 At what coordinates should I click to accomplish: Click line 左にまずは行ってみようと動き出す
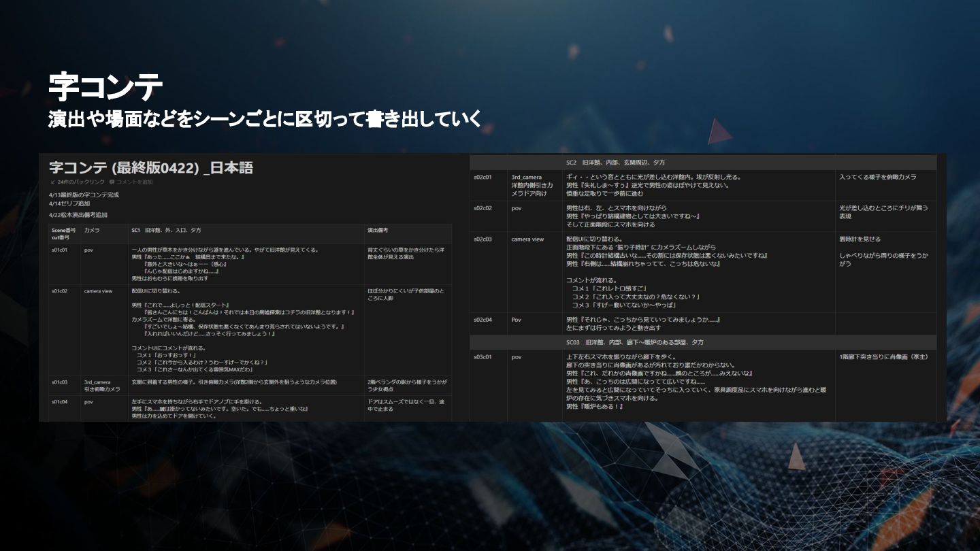click(x=613, y=328)
